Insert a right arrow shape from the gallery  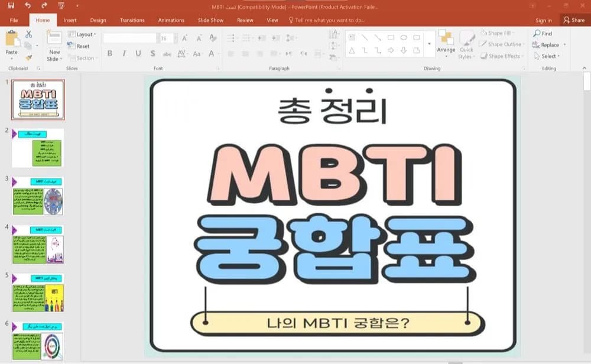391,50
